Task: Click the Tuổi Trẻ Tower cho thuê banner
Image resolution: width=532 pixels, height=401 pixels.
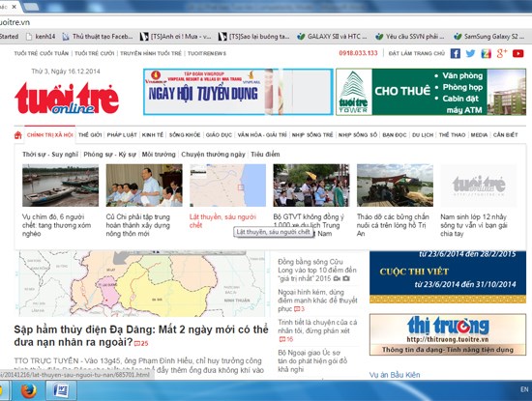Action: 430,92
